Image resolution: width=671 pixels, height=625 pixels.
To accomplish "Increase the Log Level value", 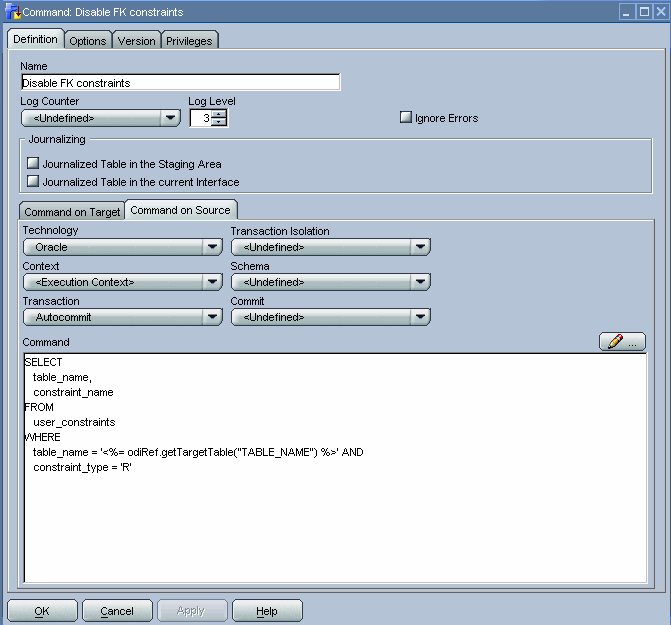I will click(219, 114).
